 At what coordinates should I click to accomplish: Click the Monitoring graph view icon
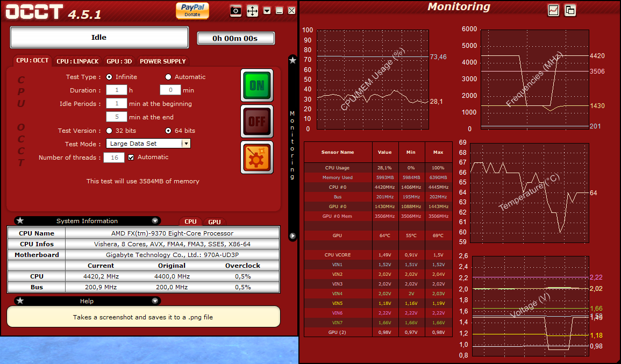click(x=553, y=10)
